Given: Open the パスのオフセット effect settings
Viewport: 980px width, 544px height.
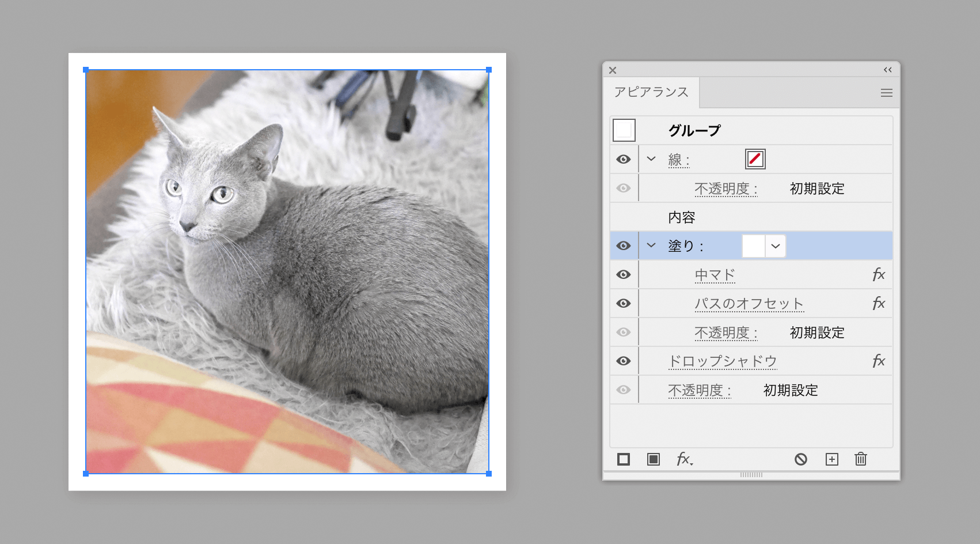Looking at the screenshot, I should (749, 304).
